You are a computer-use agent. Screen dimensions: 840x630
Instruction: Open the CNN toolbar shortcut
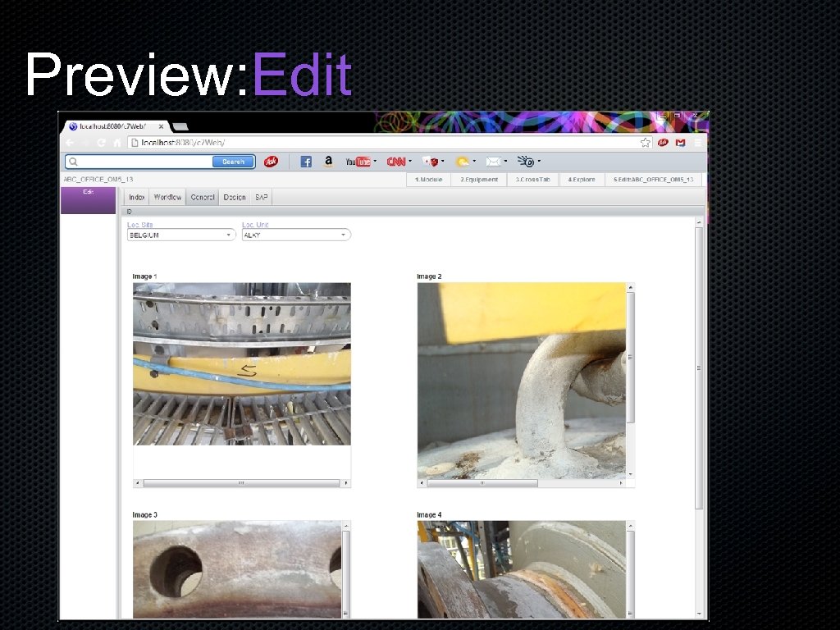[396, 162]
